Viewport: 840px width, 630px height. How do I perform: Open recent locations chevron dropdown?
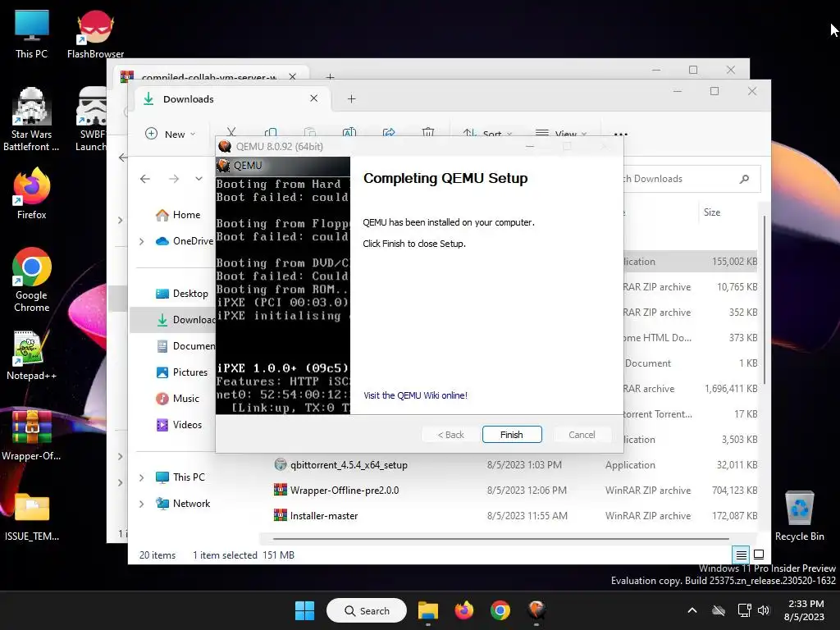(199, 179)
